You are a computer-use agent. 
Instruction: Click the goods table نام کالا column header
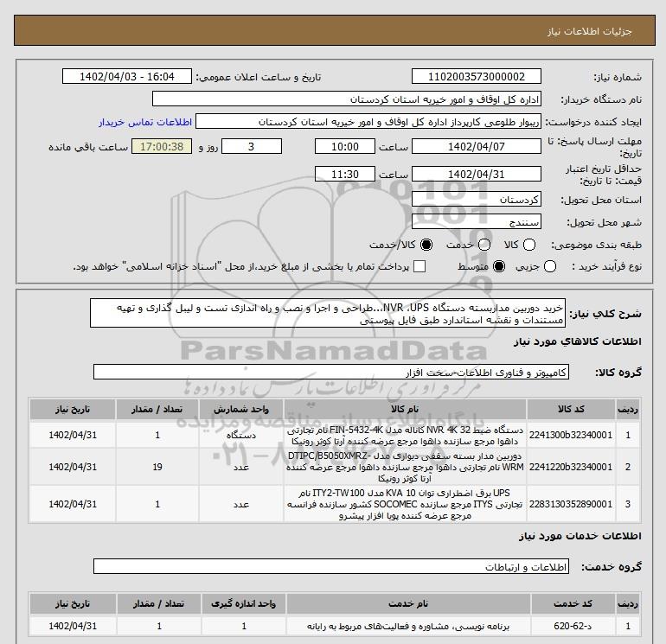(405, 409)
